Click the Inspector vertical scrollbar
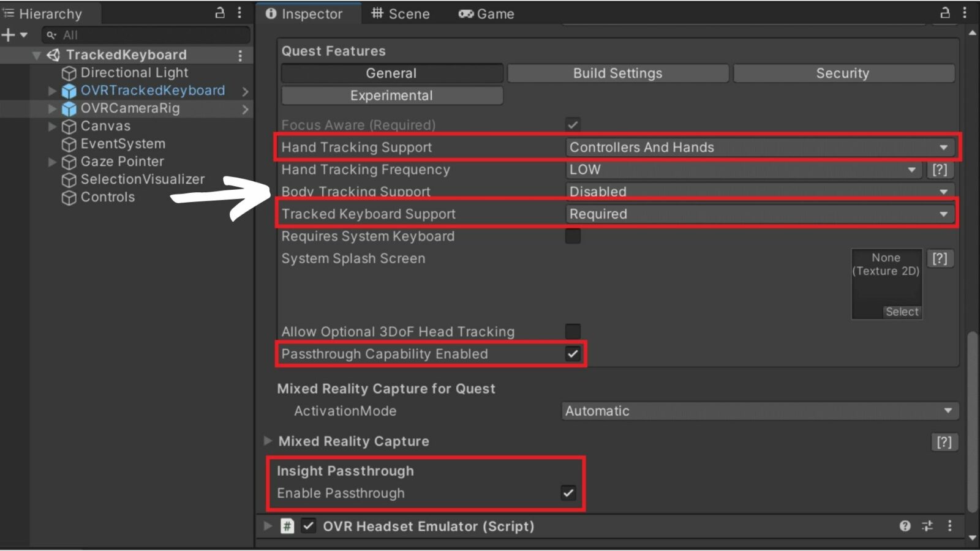The image size is (980, 551). [x=973, y=421]
